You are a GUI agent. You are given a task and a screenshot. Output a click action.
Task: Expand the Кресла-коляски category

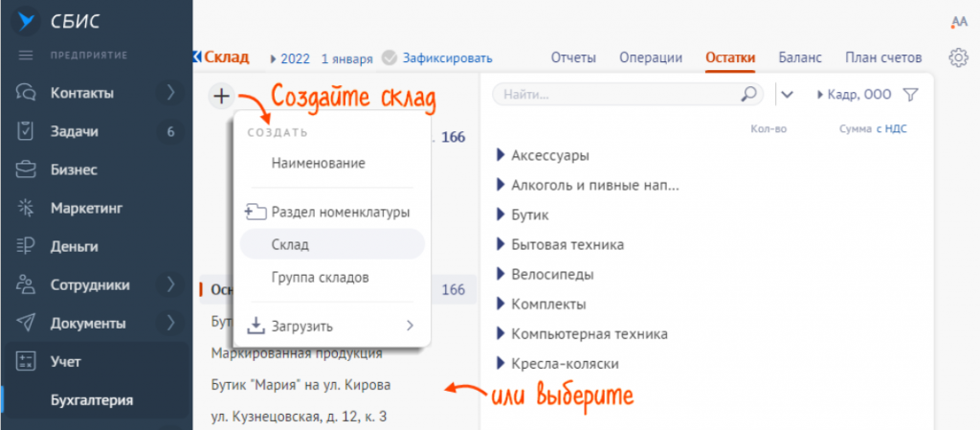point(500,363)
